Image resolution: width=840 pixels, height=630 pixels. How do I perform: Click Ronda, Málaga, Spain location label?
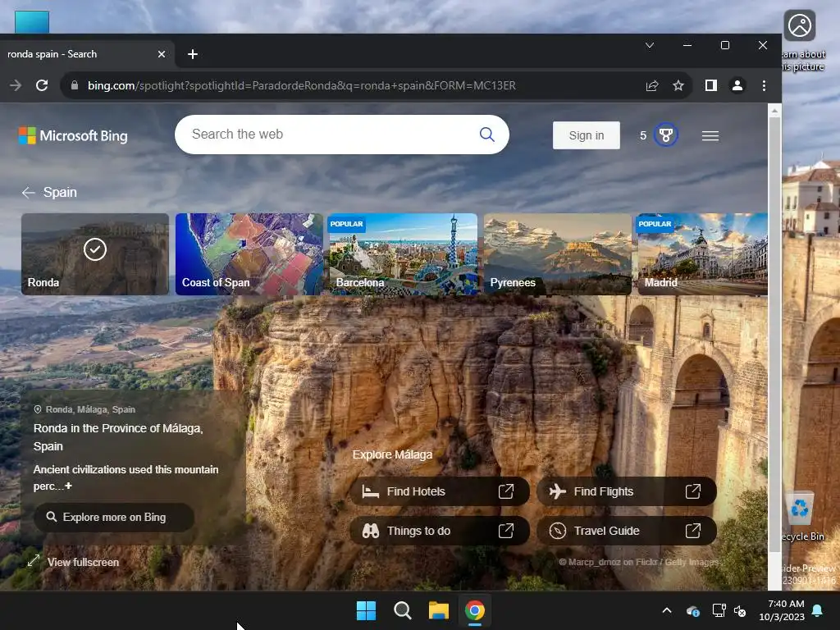(x=84, y=409)
